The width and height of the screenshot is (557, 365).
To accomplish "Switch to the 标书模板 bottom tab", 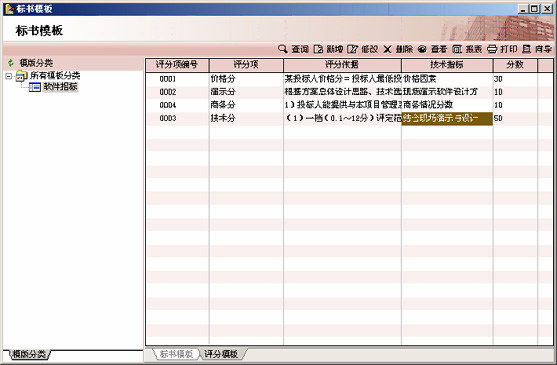I will point(176,354).
